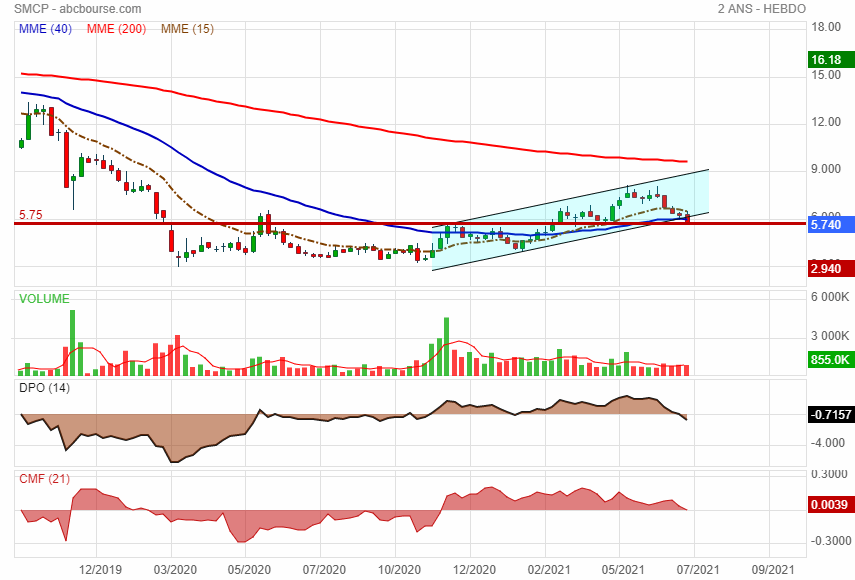Click the DPO (14) indicator label
Screen dimensions: 855x580
(44, 388)
